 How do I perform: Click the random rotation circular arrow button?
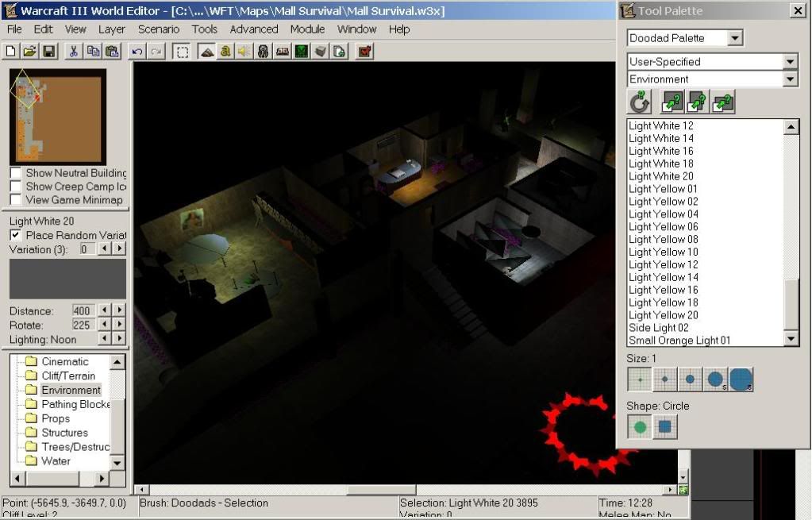pyautogui.click(x=640, y=102)
